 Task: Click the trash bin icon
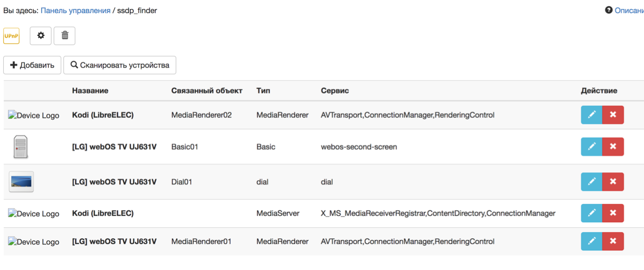pos(65,36)
